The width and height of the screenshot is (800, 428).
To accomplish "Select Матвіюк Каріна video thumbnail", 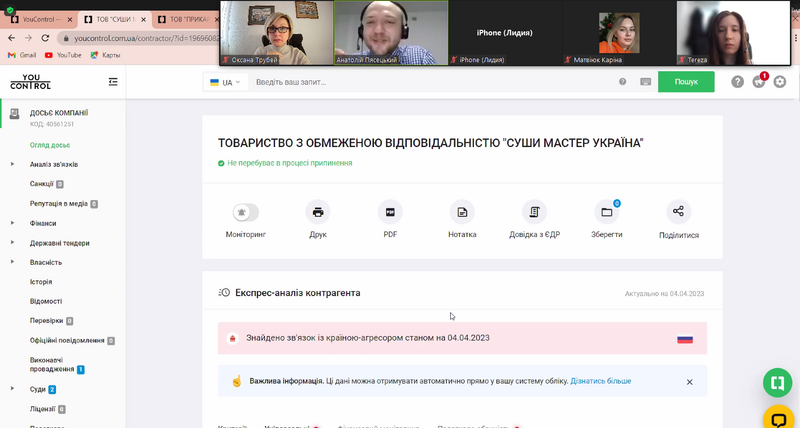I will click(619, 32).
